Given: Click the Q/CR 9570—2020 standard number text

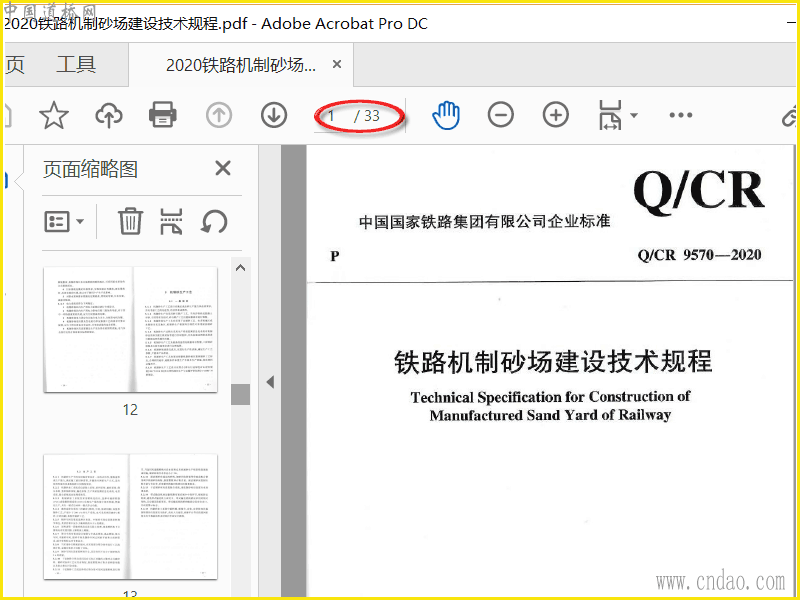Looking at the screenshot, I should (x=699, y=255).
